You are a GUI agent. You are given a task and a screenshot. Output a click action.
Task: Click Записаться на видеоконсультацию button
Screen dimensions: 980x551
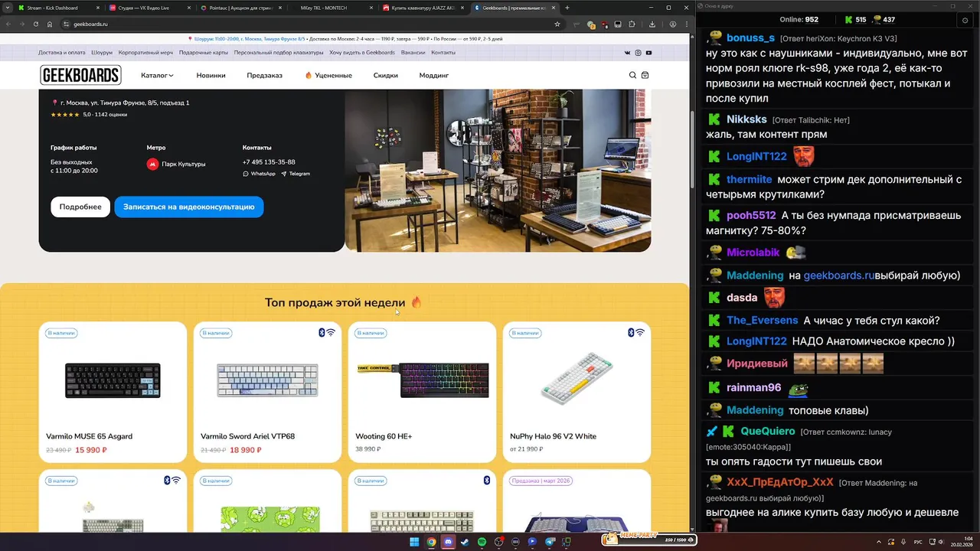tap(189, 207)
